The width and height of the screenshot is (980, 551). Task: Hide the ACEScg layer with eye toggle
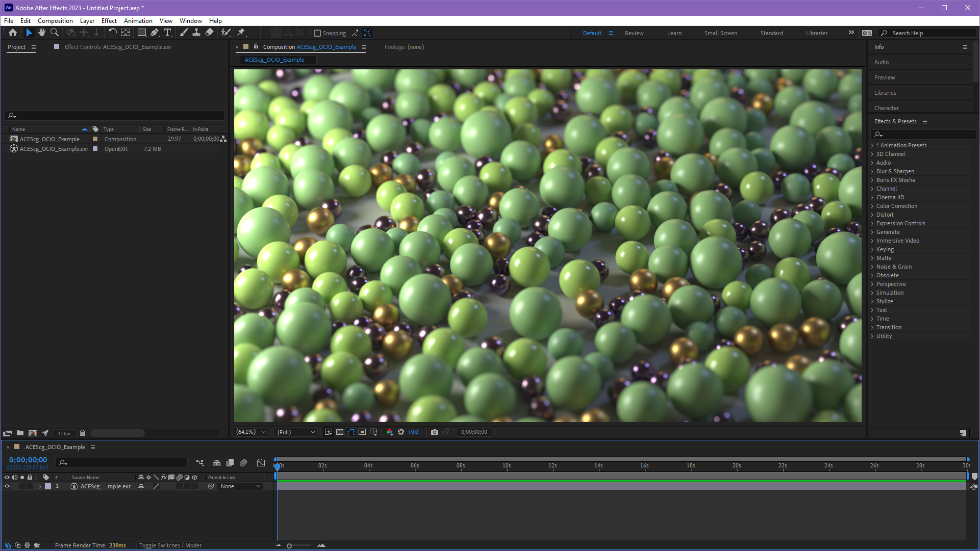coord(7,486)
